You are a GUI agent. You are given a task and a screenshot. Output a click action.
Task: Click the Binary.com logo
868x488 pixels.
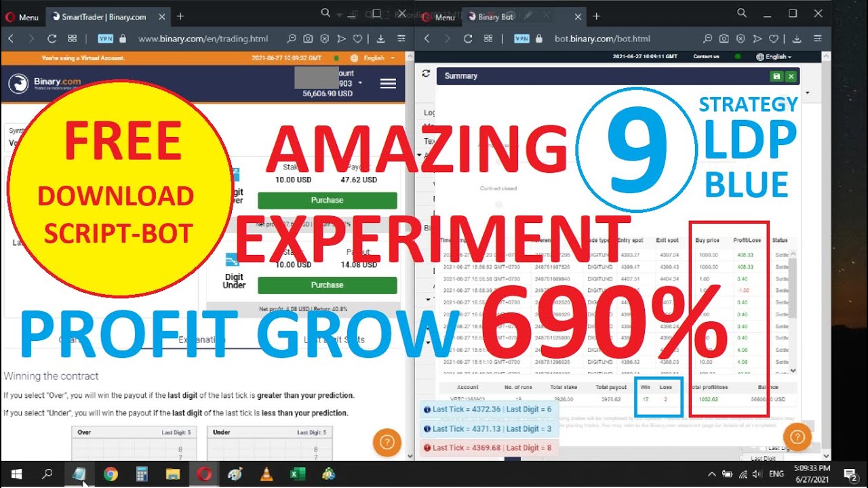tap(45, 83)
